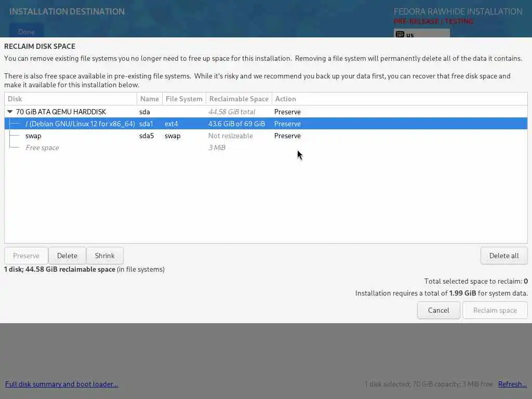
Task: Click the Total selected space to reclaim text
Action: pyautogui.click(x=476, y=281)
